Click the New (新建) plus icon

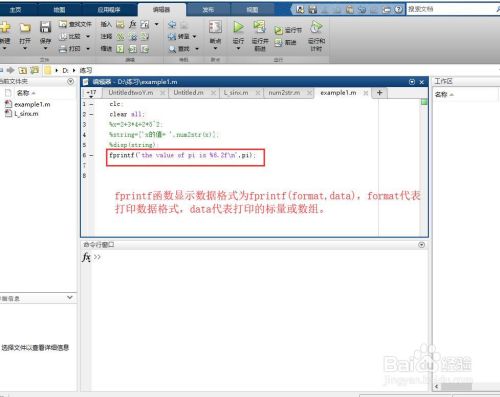click(x=5, y=27)
